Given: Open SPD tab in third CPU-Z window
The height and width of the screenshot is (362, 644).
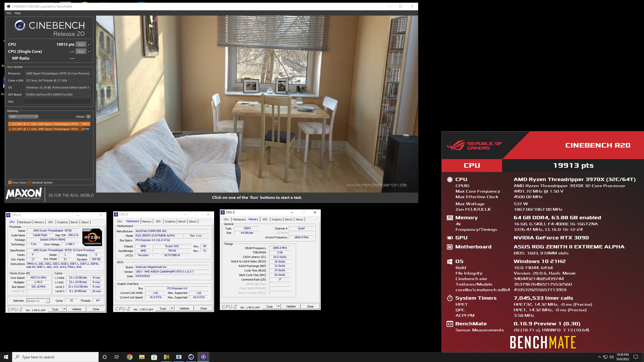Looking at the screenshot, I should coord(265,219).
